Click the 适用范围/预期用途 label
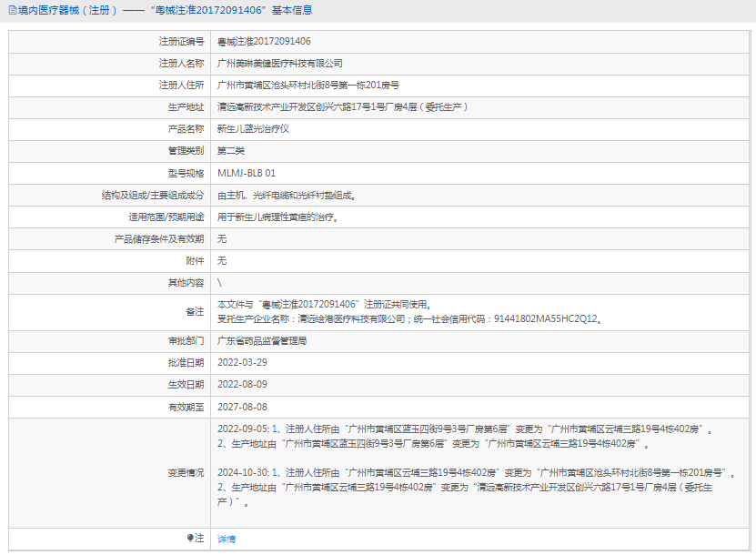The image size is (756, 555). pyautogui.click(x=166, y=217)
